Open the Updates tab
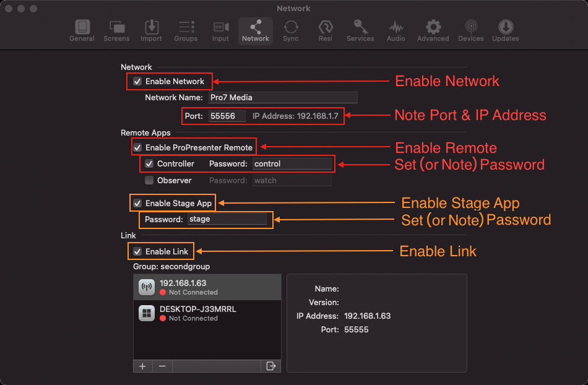Image resolution: width=588 pixels, height=385 pixels. [505, 31]
